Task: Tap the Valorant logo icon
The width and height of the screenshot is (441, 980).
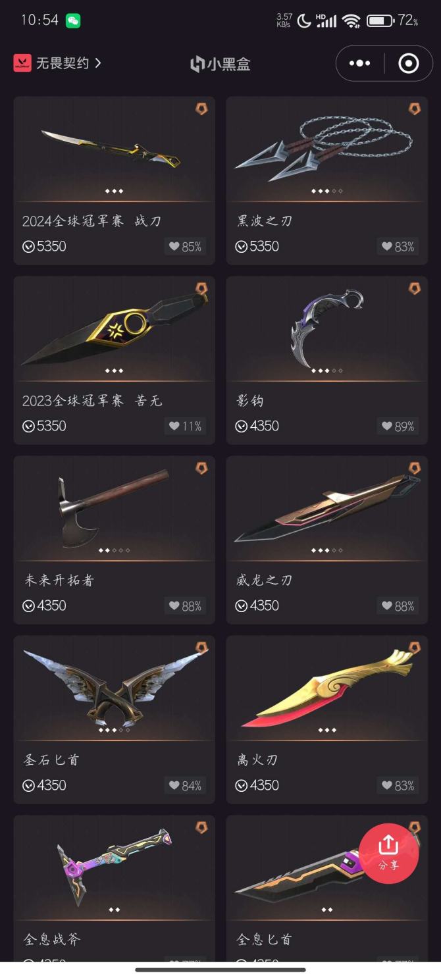Action: tap(22, 63)
